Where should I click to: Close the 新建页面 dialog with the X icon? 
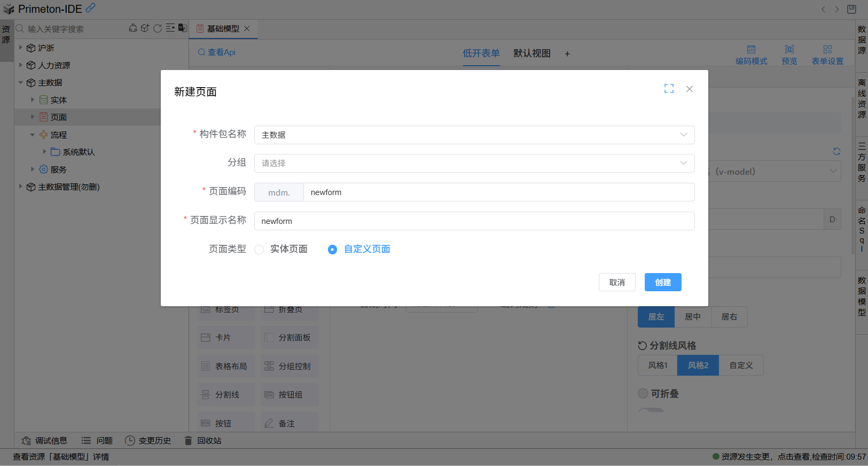[x=690, y=89]
